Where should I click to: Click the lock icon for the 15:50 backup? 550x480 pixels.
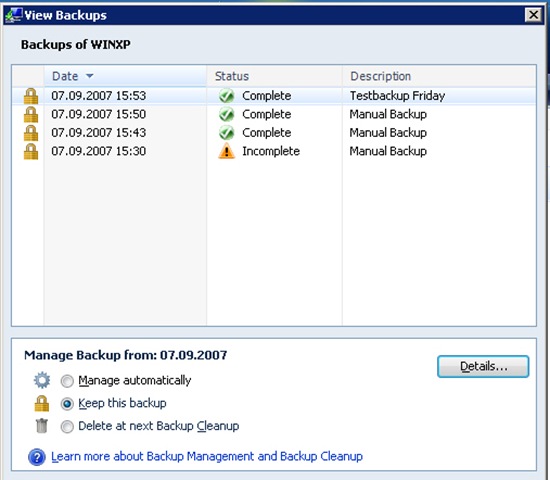[31, 114]
